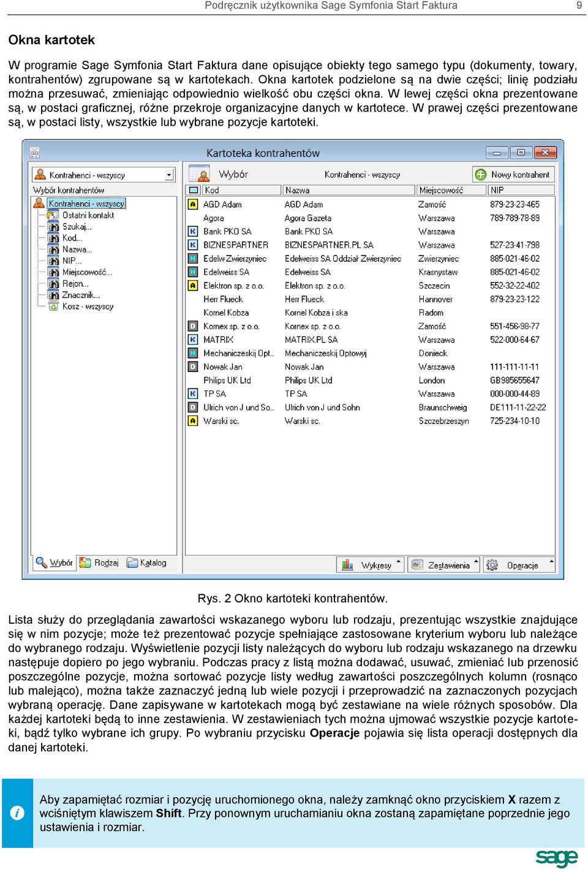
Task: Click the A marker of Elektron sp. z o.o.
Action: click(x=193, y=286)
